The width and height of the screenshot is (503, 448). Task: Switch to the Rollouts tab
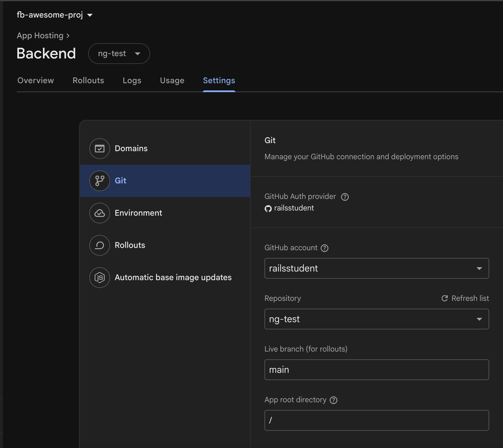click(88, 80)
